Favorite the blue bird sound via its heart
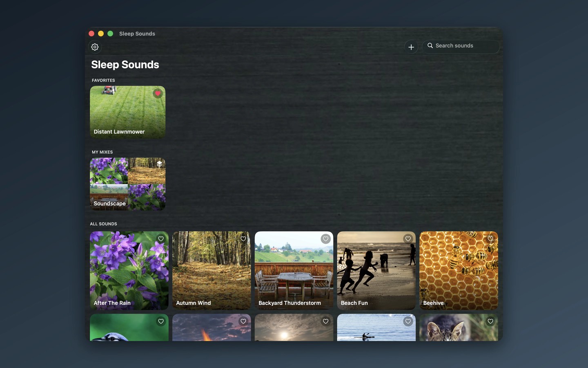The width and height of the screenshot is (588, 368). click(161, 321)
